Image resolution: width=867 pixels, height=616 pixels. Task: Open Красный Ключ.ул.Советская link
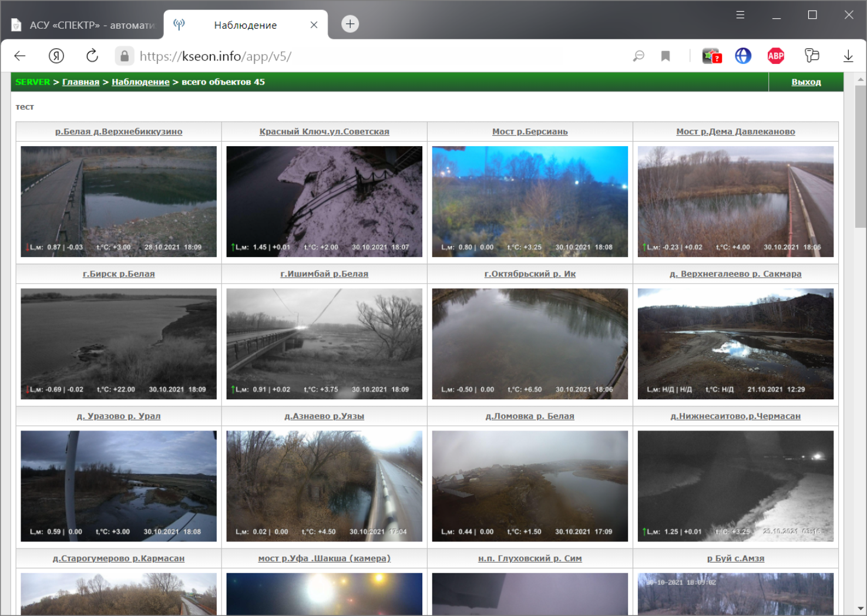pos(324,132)
